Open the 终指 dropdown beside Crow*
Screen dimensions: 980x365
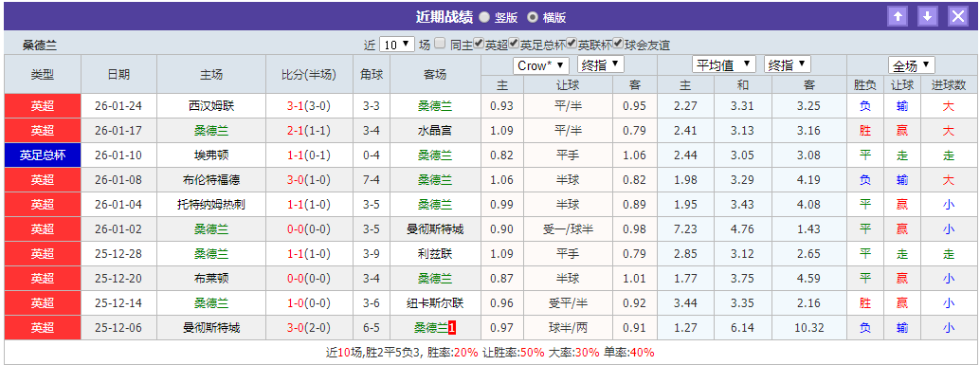pyautogui.click(x=601, y=65)
